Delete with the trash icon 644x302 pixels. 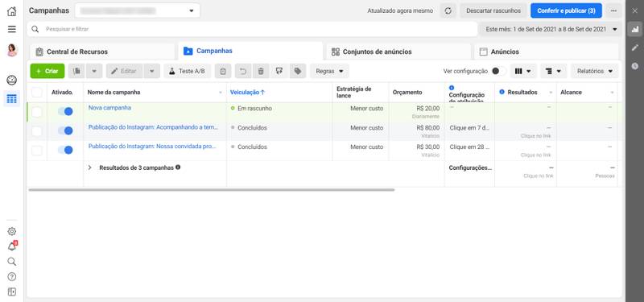click(x=260, y=71)
